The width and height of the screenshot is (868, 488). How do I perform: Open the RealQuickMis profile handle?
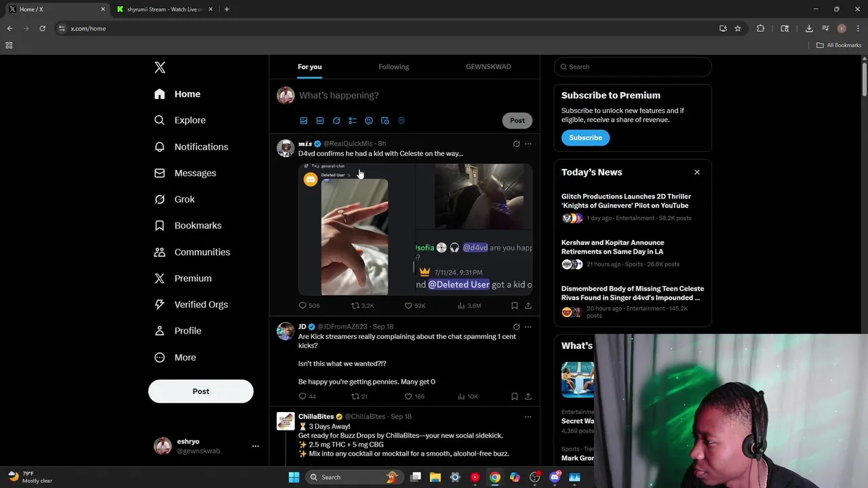tap(348, 144)
